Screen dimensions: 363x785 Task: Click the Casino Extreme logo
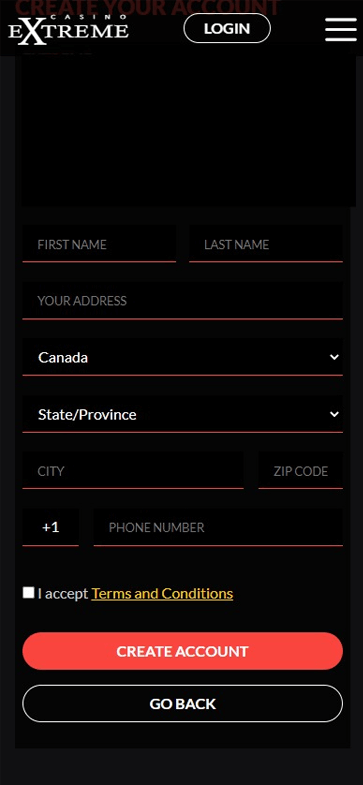[x=69, y=30]
